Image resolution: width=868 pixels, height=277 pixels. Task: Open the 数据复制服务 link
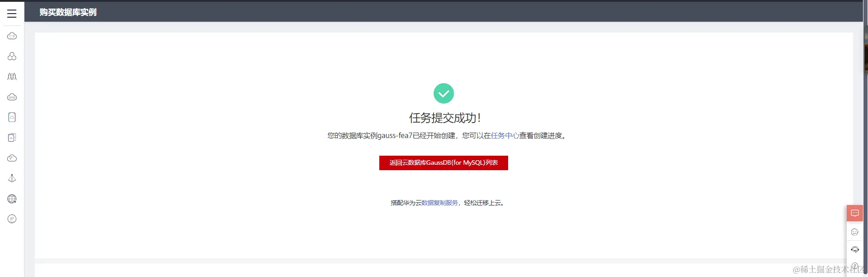click(x=439, y=203)
